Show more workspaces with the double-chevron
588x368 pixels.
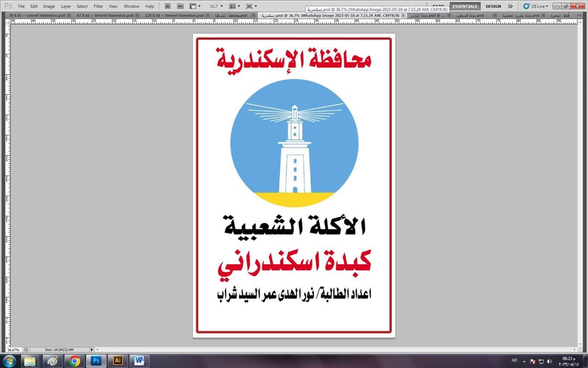pos(510,6)
